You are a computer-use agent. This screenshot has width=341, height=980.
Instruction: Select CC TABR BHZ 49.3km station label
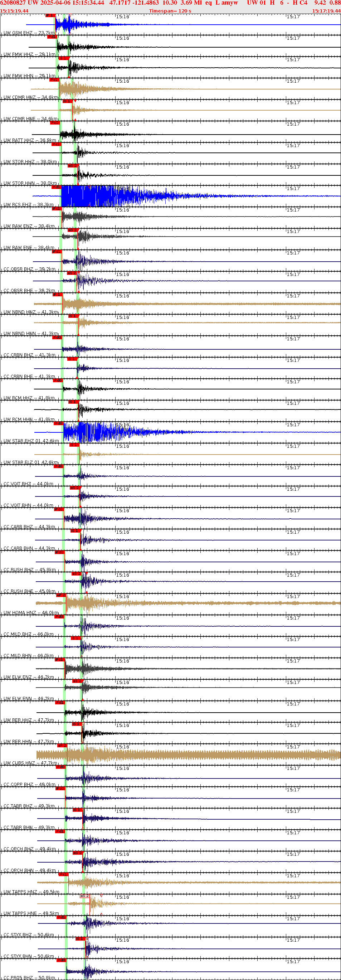point(29,806)
